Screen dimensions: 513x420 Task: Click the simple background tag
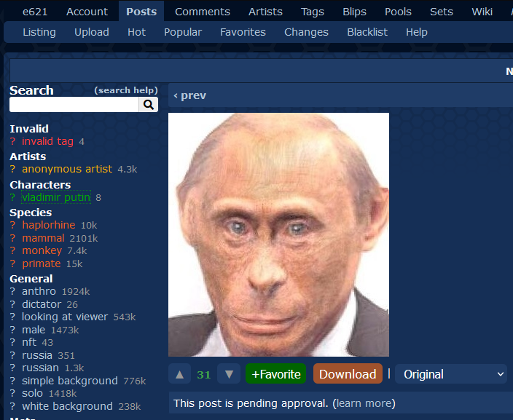point(70,381)
